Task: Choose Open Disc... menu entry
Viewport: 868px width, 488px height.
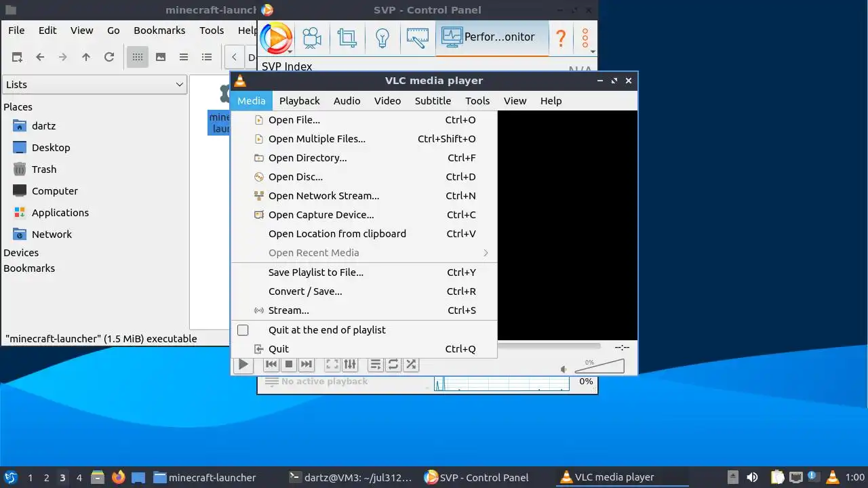Action: [364, 177]
